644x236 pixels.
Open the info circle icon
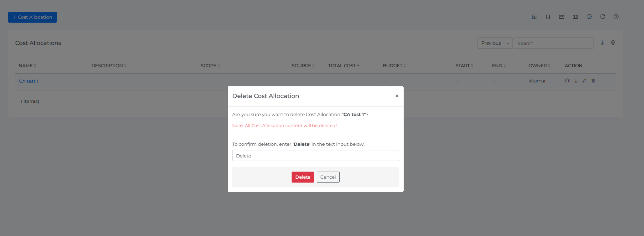pyautogui.click(x=589, y=17)
